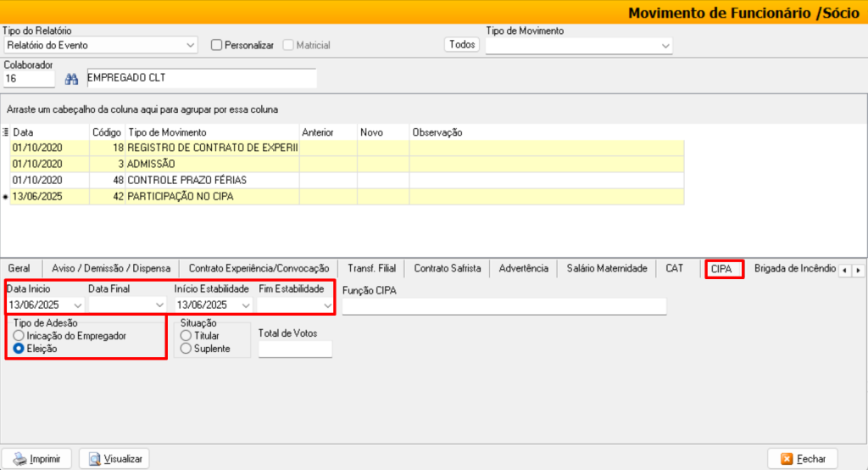Enable the Personalizar checkbox
868x470 pixels.
click(216, 45)
